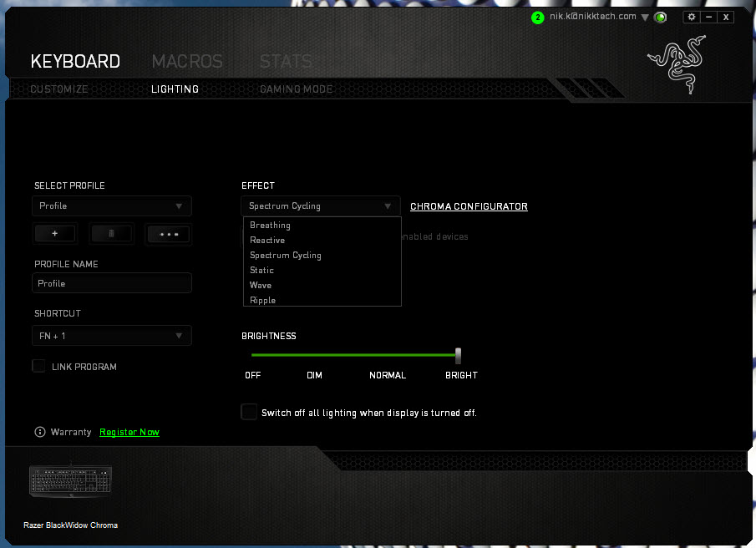The width and height of the screenshot is (756, 548).
Task: Click the delete profile trash icon
Action: pos(111,234)
